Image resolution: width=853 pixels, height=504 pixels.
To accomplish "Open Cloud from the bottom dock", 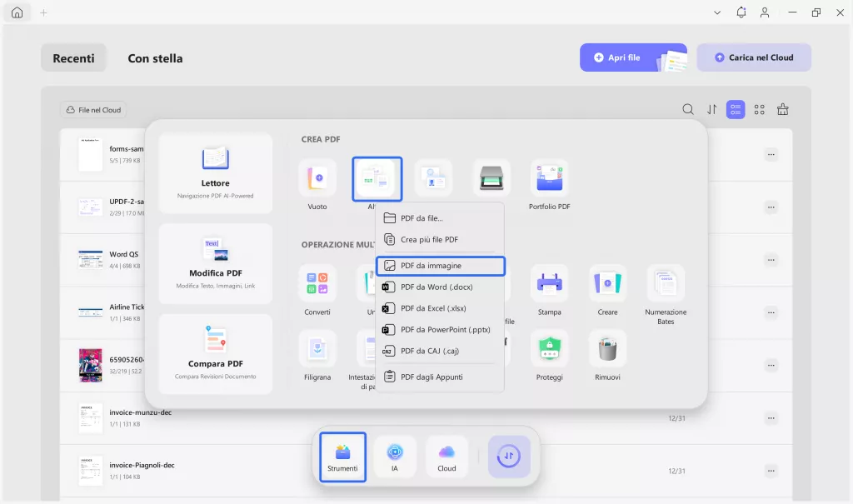I will pos(446,457).
